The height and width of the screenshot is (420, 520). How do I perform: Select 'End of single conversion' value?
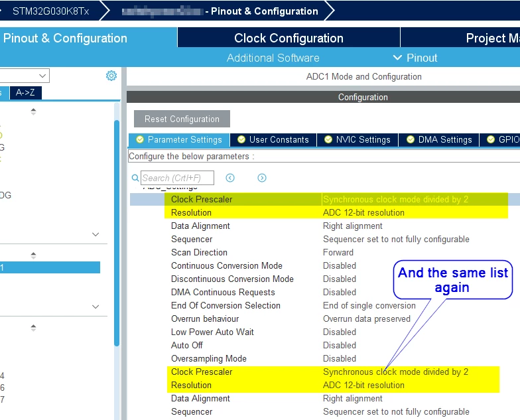[x=369, y=305]
